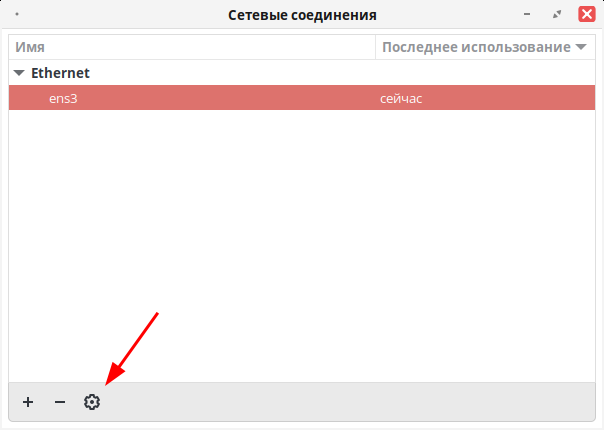
Task: Sort by Последнее использование column header text
Action: pos(476,47)
